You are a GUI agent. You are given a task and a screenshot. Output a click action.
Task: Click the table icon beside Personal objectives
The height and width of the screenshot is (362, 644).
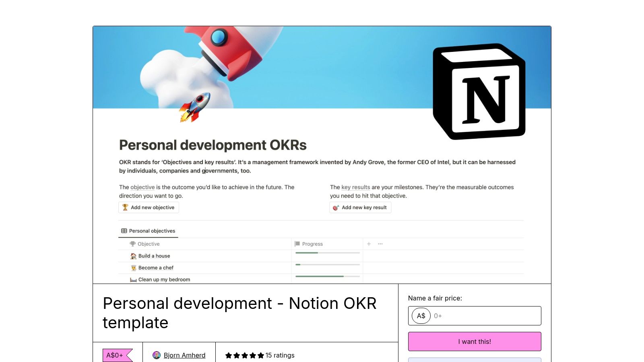pos(124,230)
